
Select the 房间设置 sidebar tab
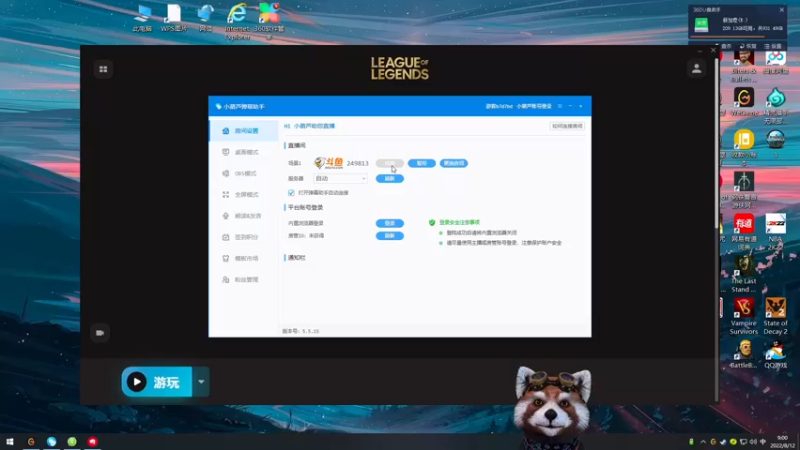[244, 131]
